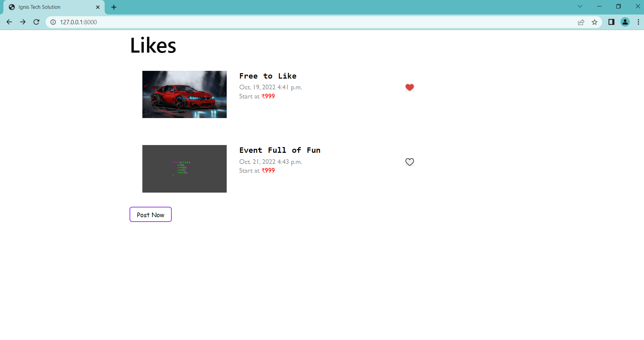The image size is (644, 340).
Task: Like the Event Full of Fun post
Action: click(409, 162)
